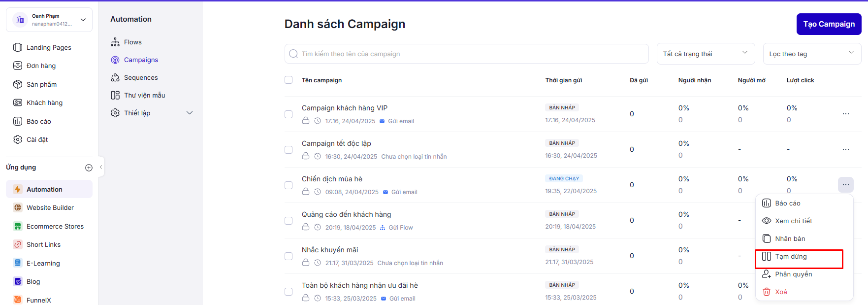
Task: Open Sequences via its sidebar icon
Action: click(x=115, y=77)
